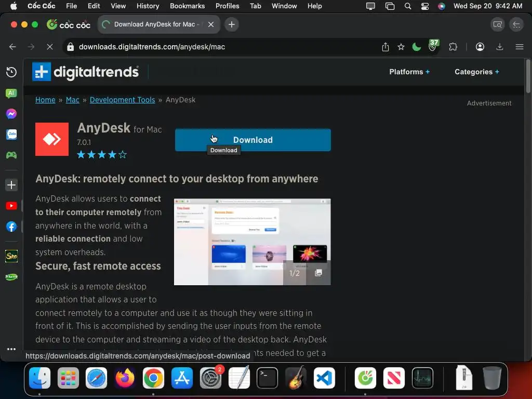Launch Finder from the Dock

tap(39, 378)
